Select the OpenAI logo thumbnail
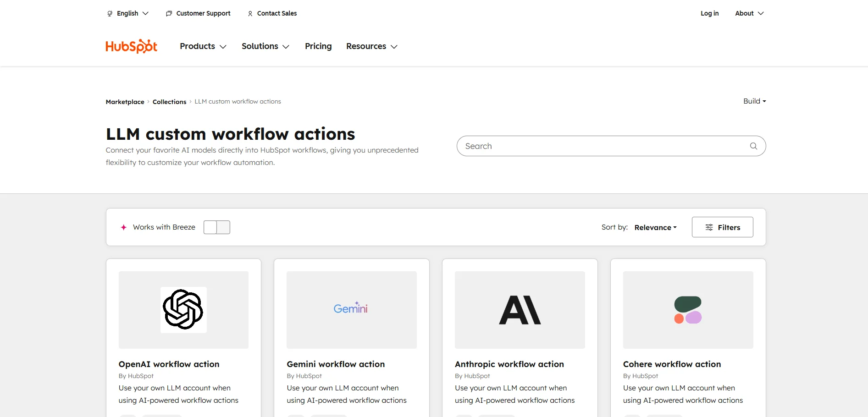 tap(183, 310)
